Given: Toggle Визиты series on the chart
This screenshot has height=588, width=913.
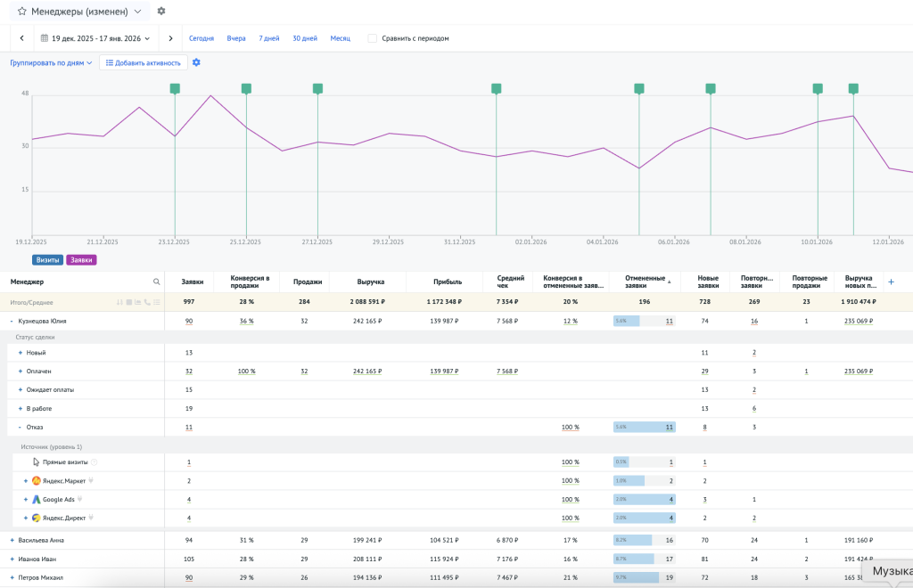Looking at the screenshot, I should click(47, 260).
